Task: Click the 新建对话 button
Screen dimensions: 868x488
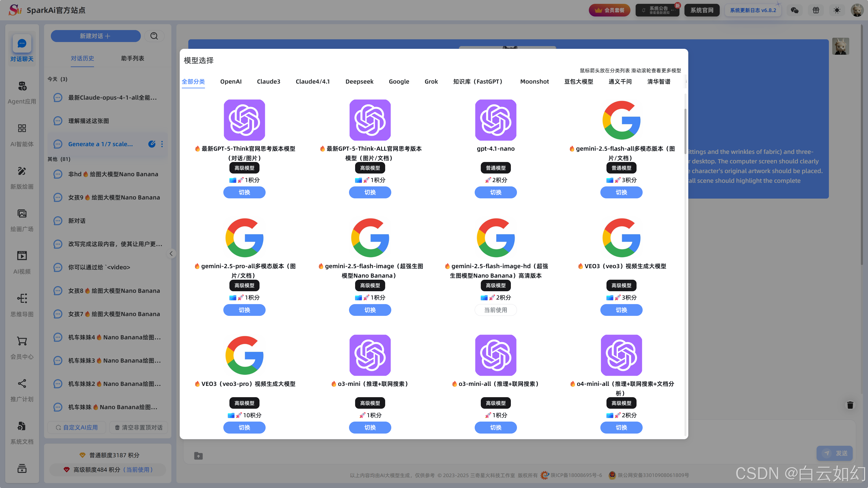Action: click(x=96, y=36)
